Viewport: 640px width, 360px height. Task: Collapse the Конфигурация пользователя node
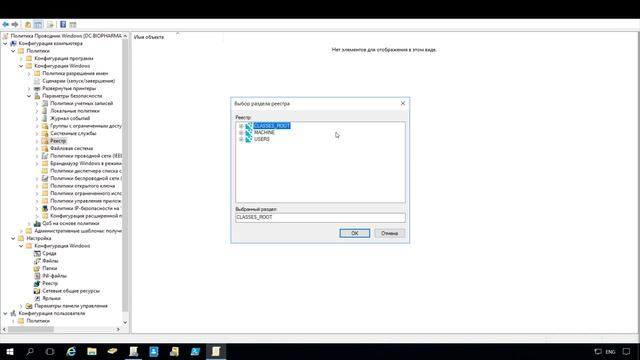tap(5, 313)
